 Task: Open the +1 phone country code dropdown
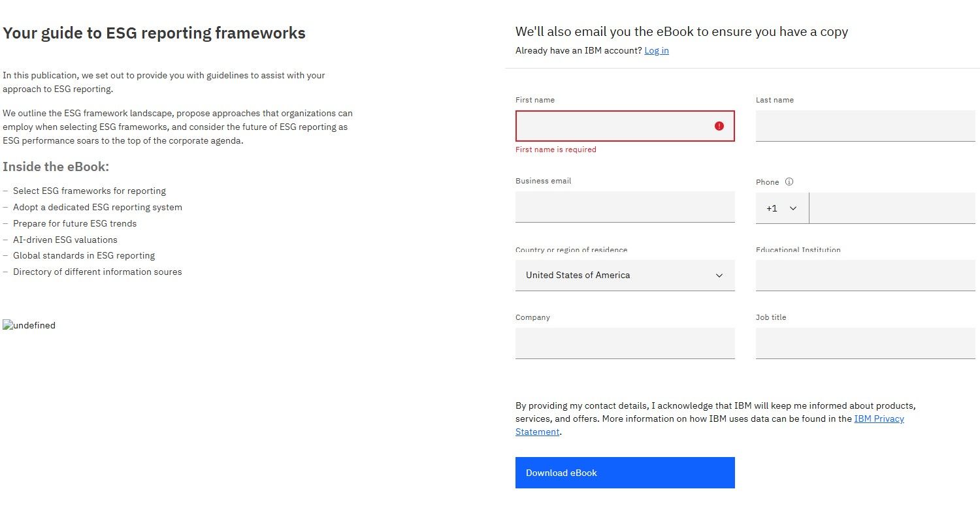[782, 208]
